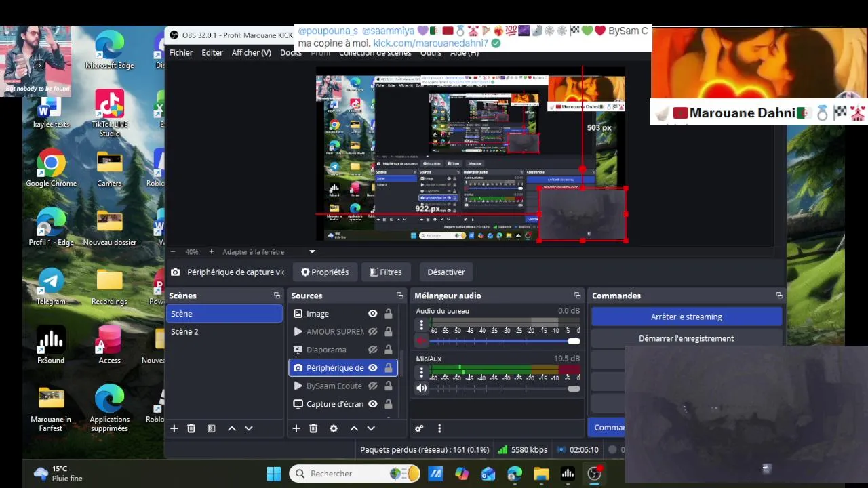The width and height of the screenshot is (868, 488).
Task: Show the AMOUR SUPREM source
Action: tap(372, 331)
